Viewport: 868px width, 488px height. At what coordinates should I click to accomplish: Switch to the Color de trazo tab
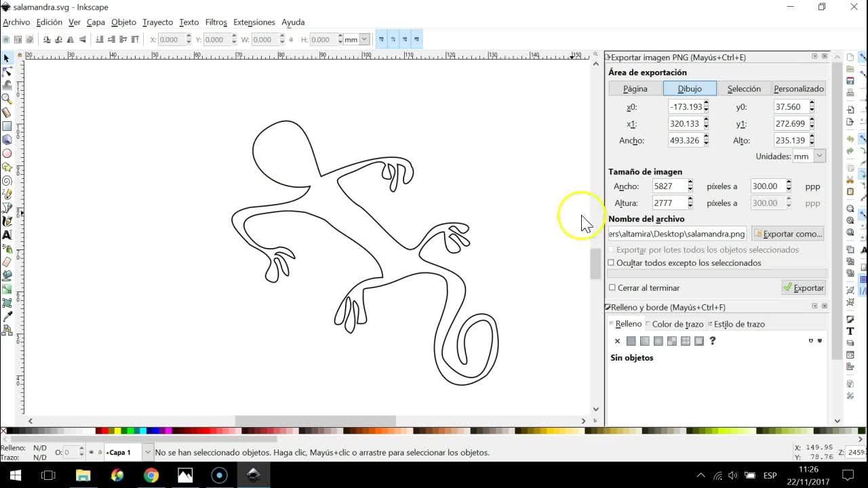[x=677, y=324]
